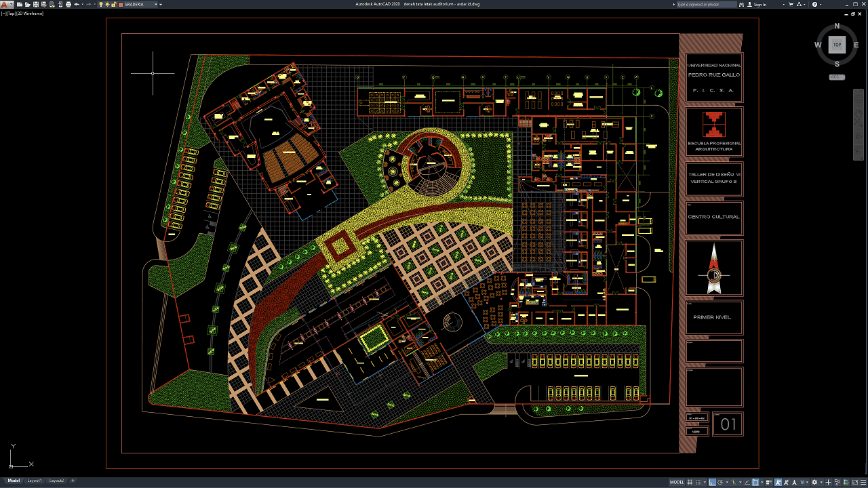The height and width of the screenshot is (488, 868).
Task: Click the Save icon in quick access toolbar
Action: pyautogui.click(x=36, y=4)
